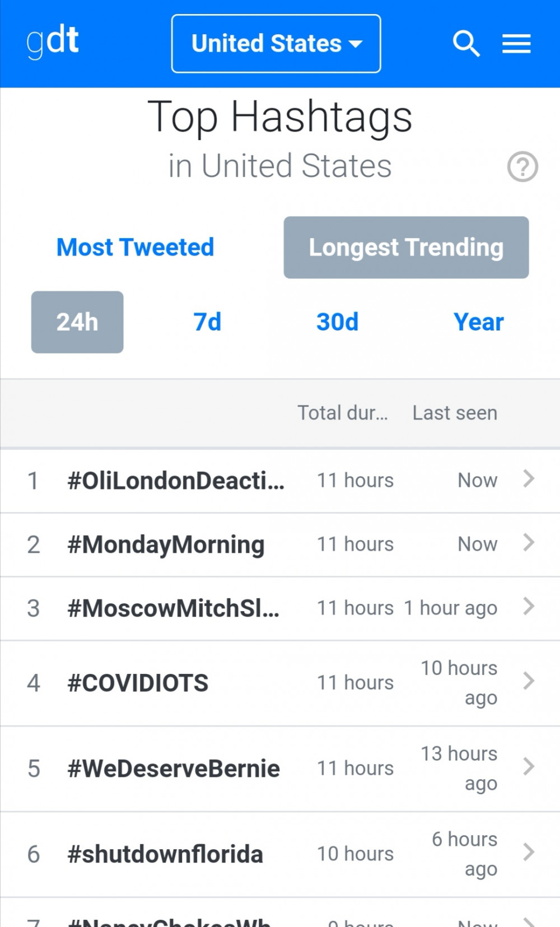Open chevron arrow for #COVIDIOTS row
This screenshot has height=927, width=560.
[529, 682]
